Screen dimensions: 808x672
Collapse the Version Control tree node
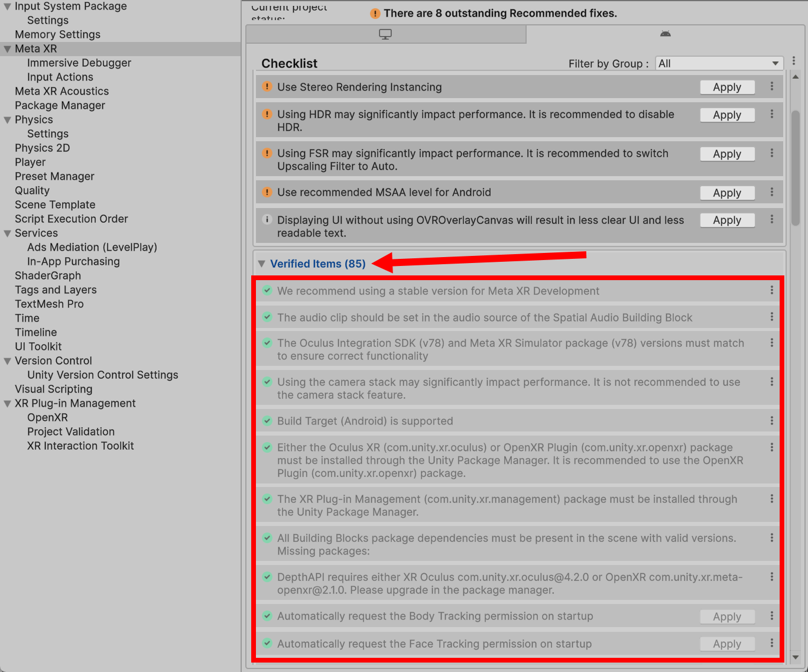7,361
